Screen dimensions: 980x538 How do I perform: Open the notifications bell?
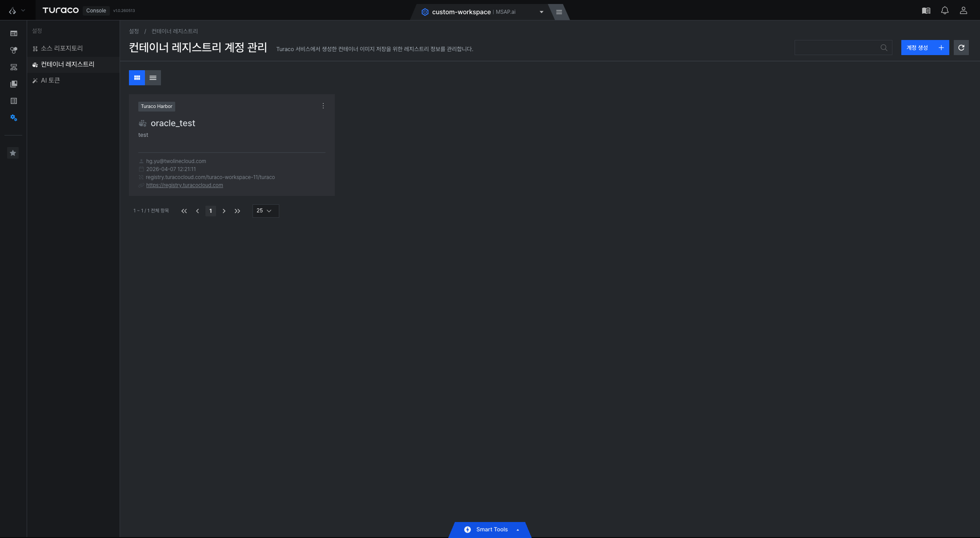(x=945, y=11)
